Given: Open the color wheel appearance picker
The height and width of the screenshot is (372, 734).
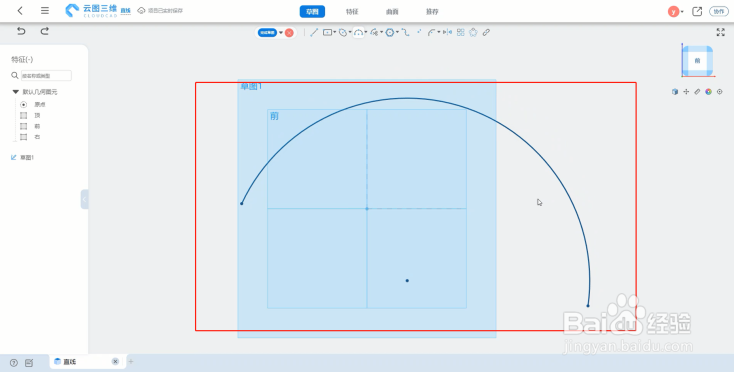Looking at the screenshot, I should point(708,92).
